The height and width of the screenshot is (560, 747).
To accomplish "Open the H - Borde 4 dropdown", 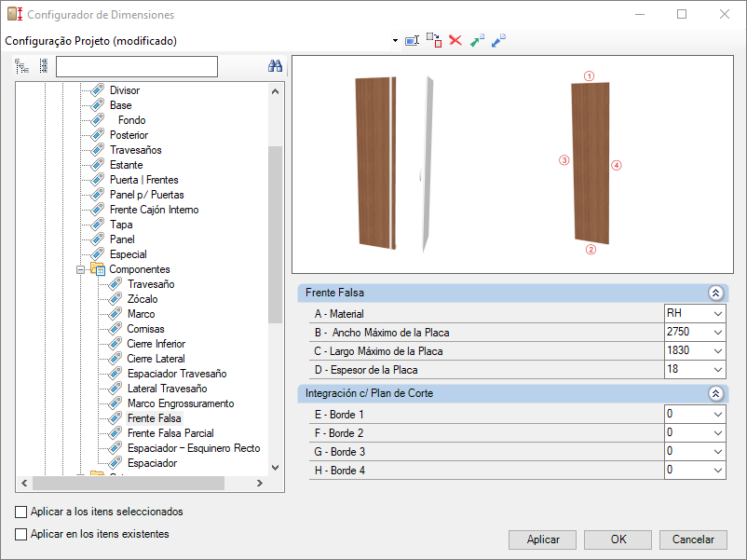I will 717,470.
